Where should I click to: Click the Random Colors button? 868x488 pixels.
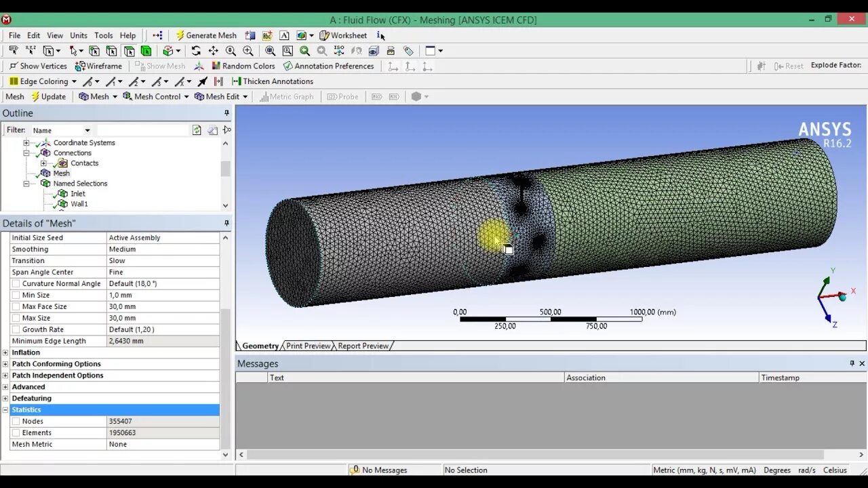coord(243,66)
